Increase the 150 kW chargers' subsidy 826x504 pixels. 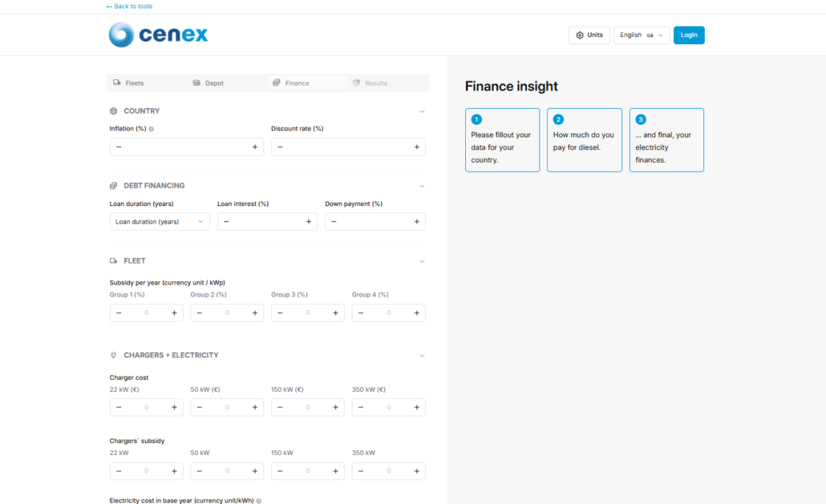point(335,471)
